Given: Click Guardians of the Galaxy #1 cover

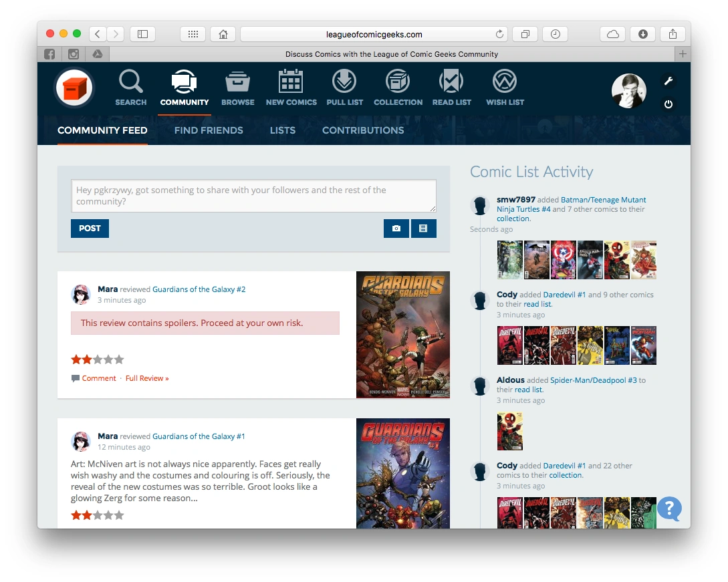Looking at the screenshot, I should pyautogui.click(x=403, y=473).
